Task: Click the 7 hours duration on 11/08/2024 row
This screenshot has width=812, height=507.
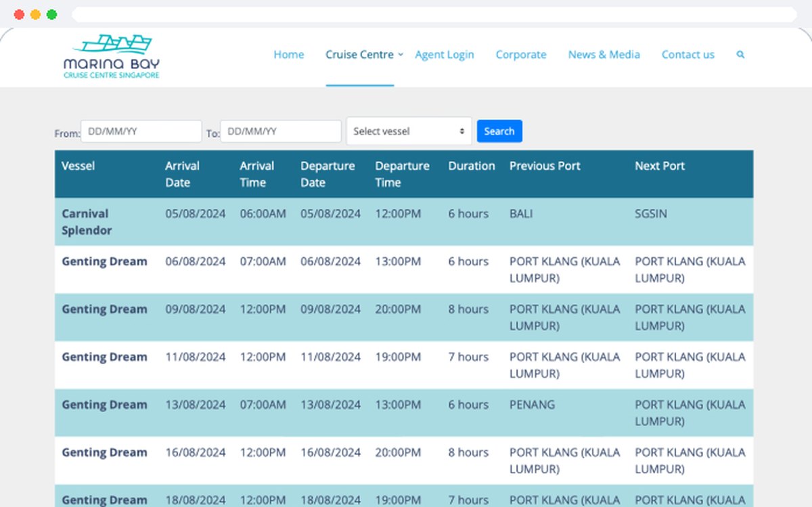Action: [x=468, y=357]
